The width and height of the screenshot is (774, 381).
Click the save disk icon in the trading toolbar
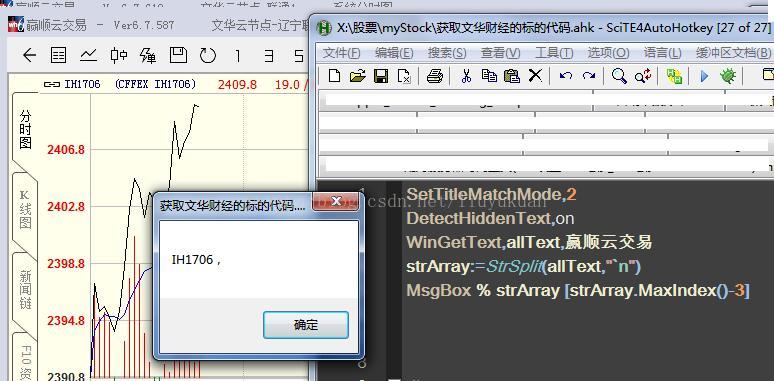[x=178, y=55]
